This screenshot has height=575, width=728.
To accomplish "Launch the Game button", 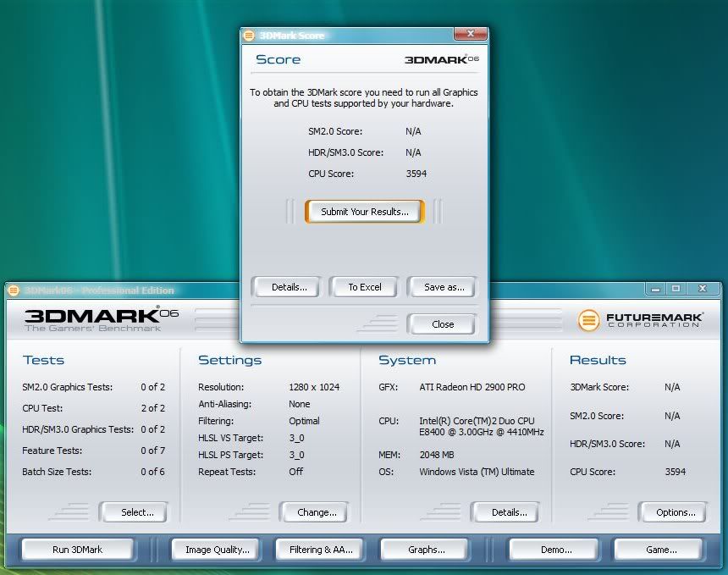I will coord(660,550).
